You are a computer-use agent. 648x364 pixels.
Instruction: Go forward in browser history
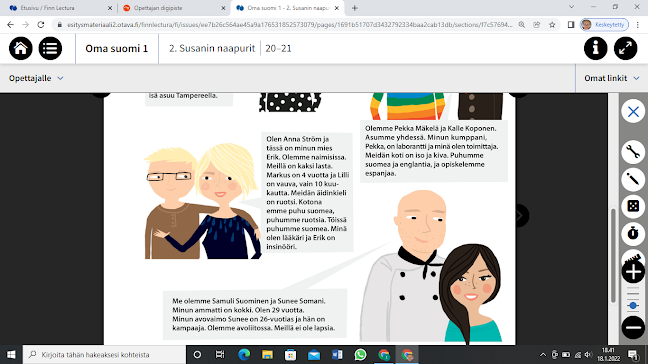[26, 25]
